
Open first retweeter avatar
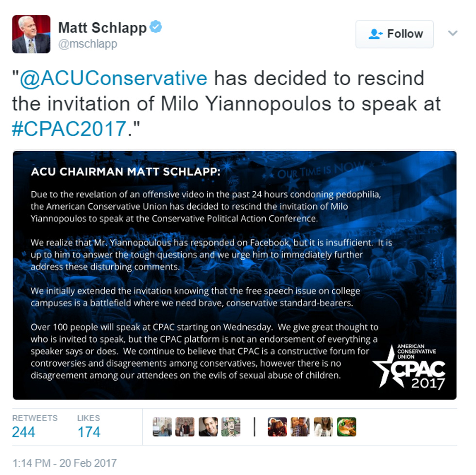(162, 427)
